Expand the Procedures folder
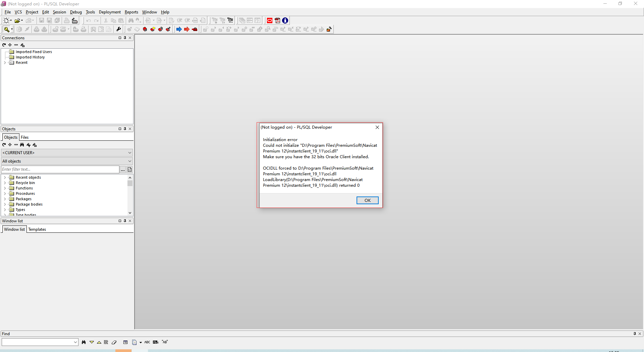 tap(5, 194)
